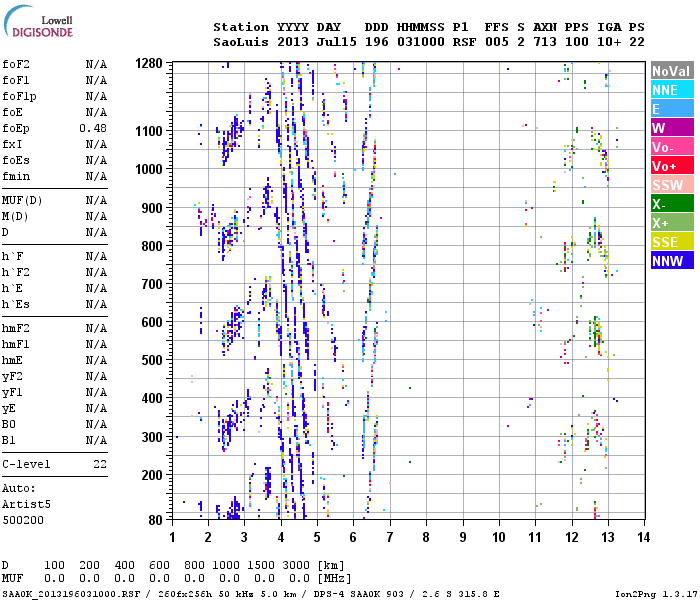
Task: Select the M(D) parameter label
Action: point(16,217)
